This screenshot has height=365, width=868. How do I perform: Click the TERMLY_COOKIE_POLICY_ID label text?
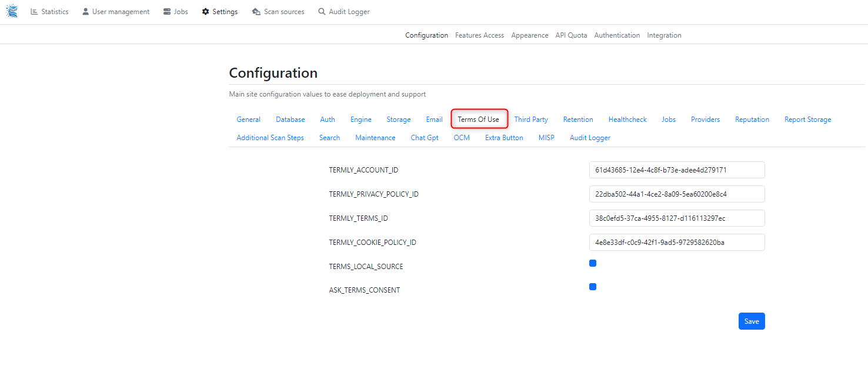pos(372,243)
